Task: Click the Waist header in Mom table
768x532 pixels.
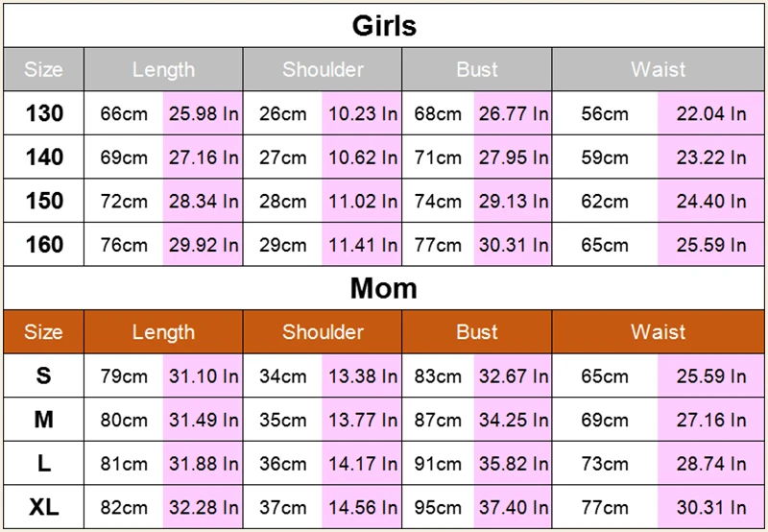Action: [658, 332]
